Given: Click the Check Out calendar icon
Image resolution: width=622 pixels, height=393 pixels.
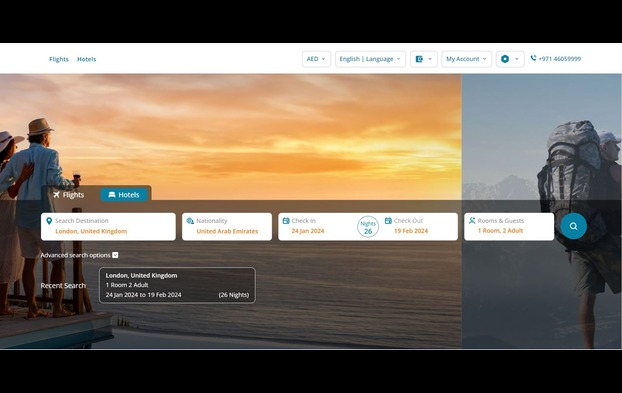Looking at the screenshot, I should click(x=388, y=220).
